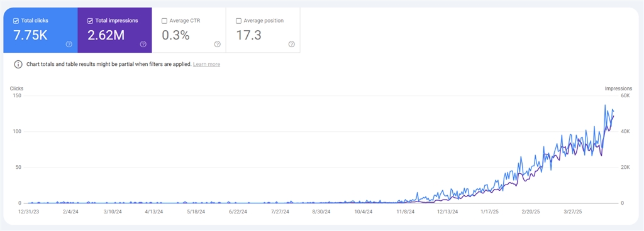This screenshot has height=231, width=644.
Task: Follow the Learn more link
Action: pos(206,64)
